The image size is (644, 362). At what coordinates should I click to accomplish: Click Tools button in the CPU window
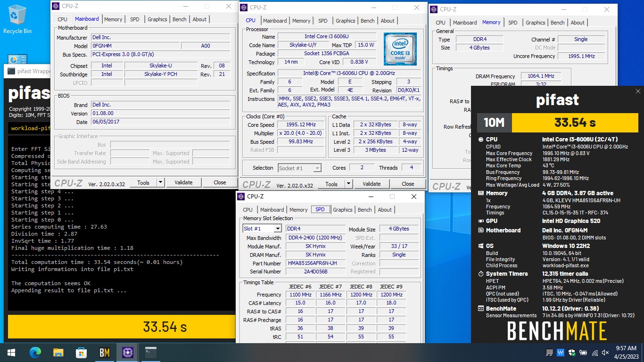pyautogui.click(x=331, y=184)
